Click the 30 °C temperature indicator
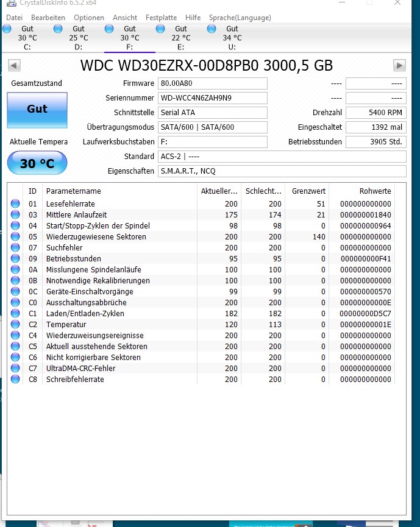This screenshot has width=420, height=527. tap(37, 163)
